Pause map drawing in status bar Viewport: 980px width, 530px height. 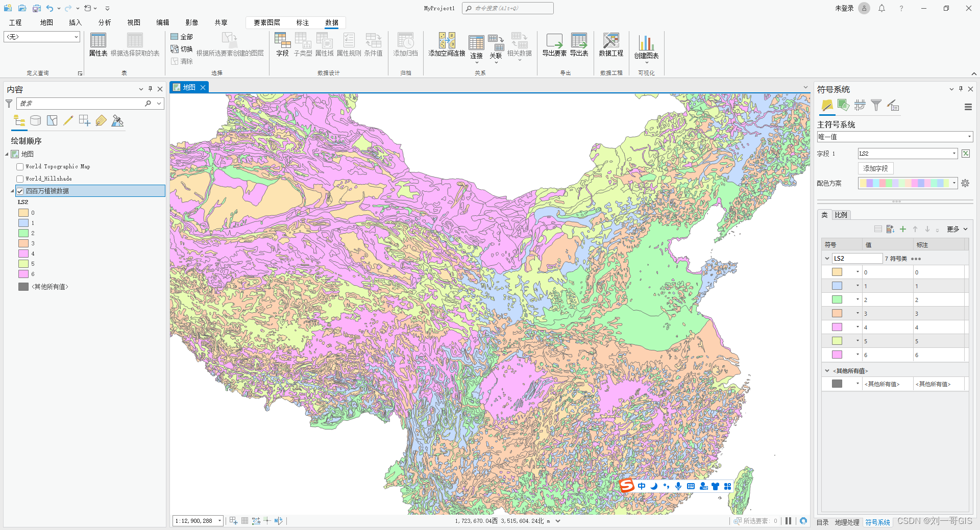789,521
